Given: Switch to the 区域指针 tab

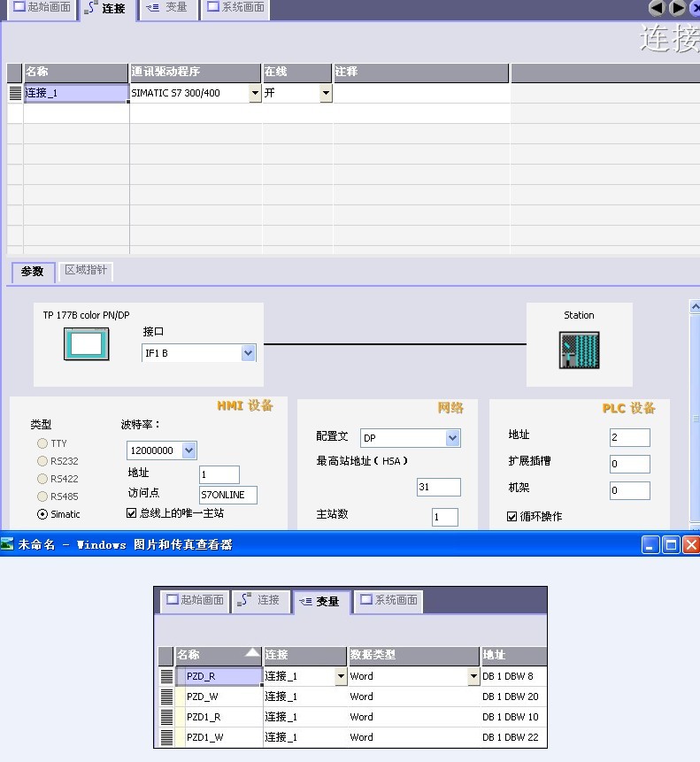Looking at the screenshot, I should 86,270.
